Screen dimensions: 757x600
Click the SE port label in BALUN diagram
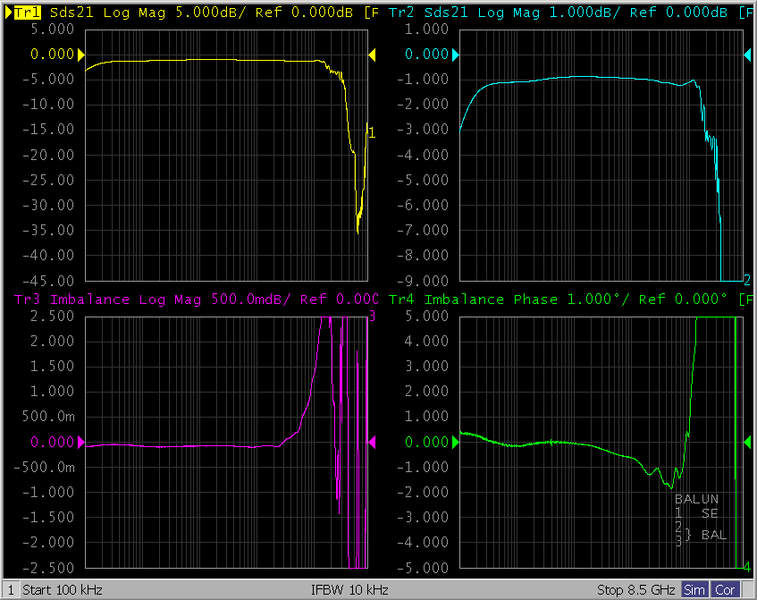click(710, 514)
